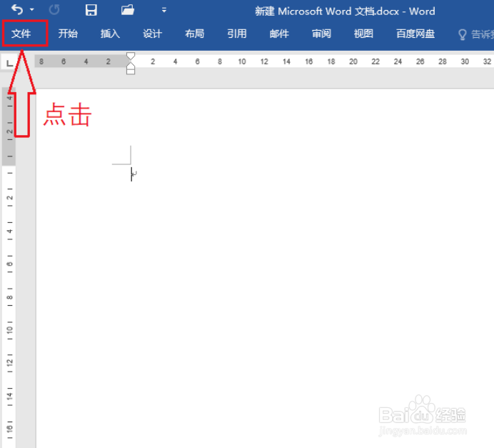Screen dimensions: 494x448
Task: Click the first line indent marker
Action: pos(131,56)
